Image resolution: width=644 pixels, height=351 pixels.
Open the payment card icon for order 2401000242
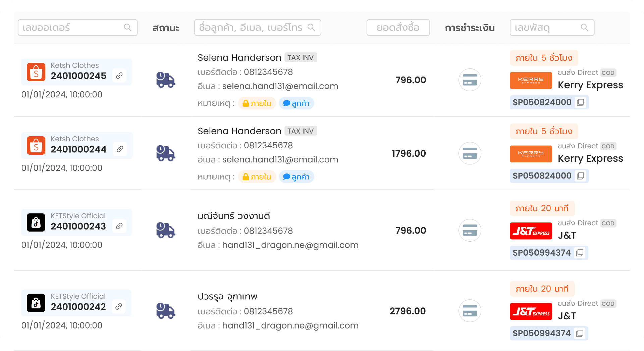470,311
